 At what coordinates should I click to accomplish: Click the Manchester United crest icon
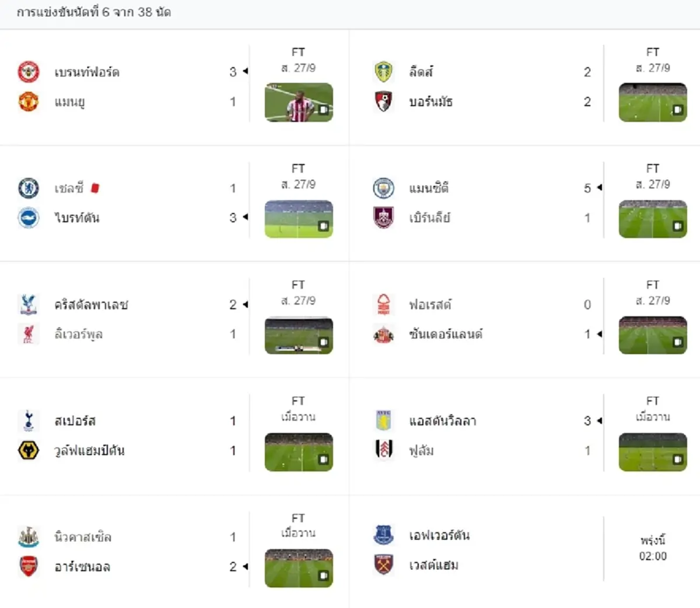(x=28, y=102)
